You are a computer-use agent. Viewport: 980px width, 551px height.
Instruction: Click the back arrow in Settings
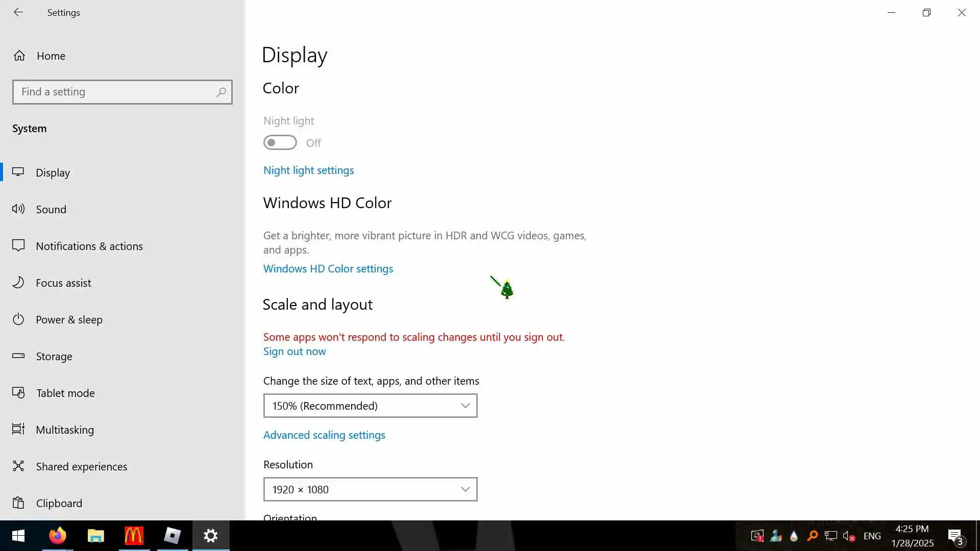point(18,12)
